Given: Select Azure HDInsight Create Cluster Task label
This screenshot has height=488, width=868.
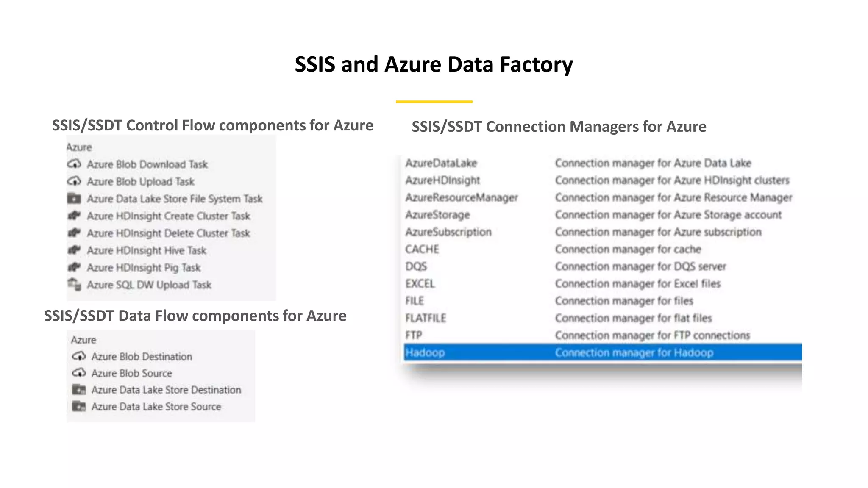Looking at the screenshot, I should tap(168, 216).
